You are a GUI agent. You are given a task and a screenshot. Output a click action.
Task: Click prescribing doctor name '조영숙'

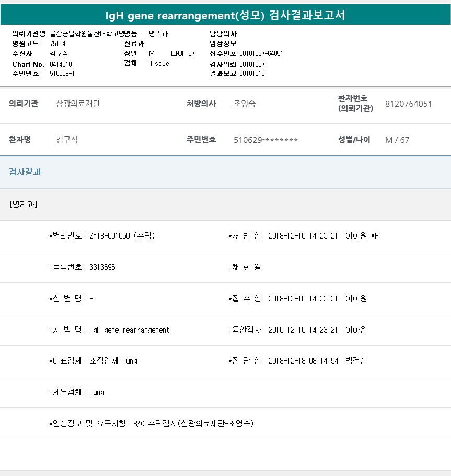tap(245, 104)
